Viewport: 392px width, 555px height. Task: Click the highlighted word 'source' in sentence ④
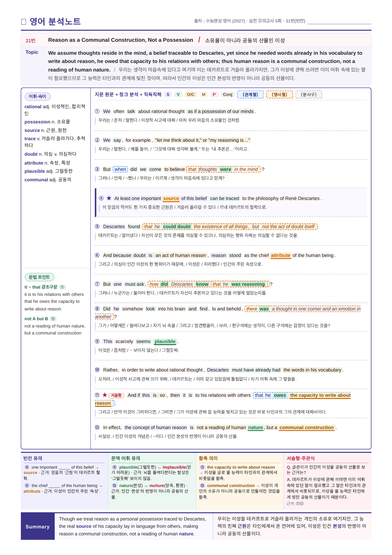171,198
